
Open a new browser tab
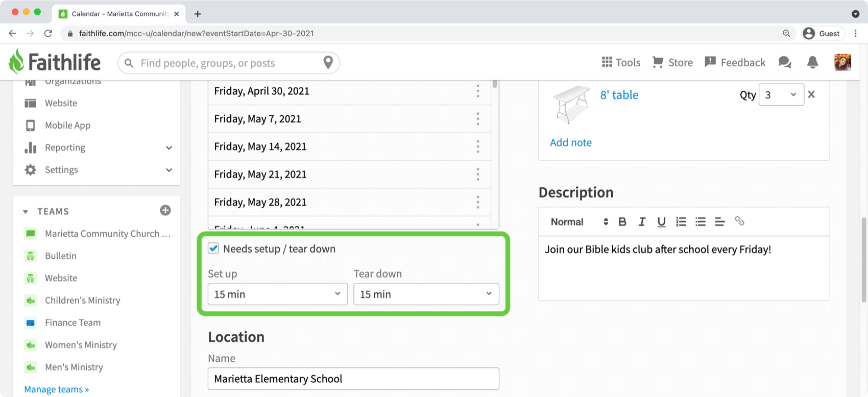click(x=198, y=14)
